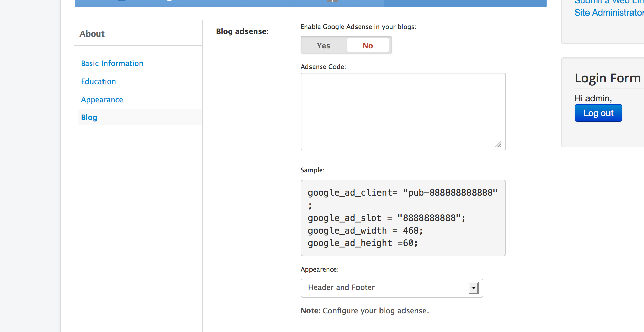The width and height of the screenshot is (644, 332).
Task: Click the Adsense Code field label
Action: (x=323, y=67)
